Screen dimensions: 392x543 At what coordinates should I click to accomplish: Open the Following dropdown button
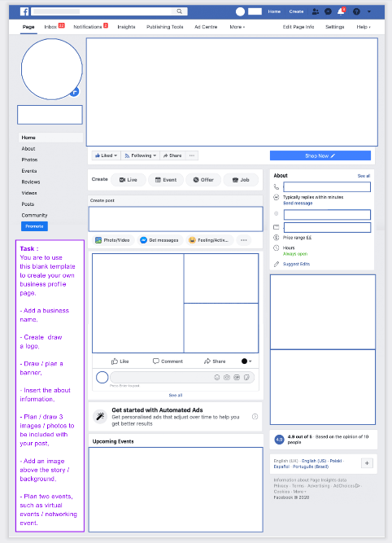point(140,155)
